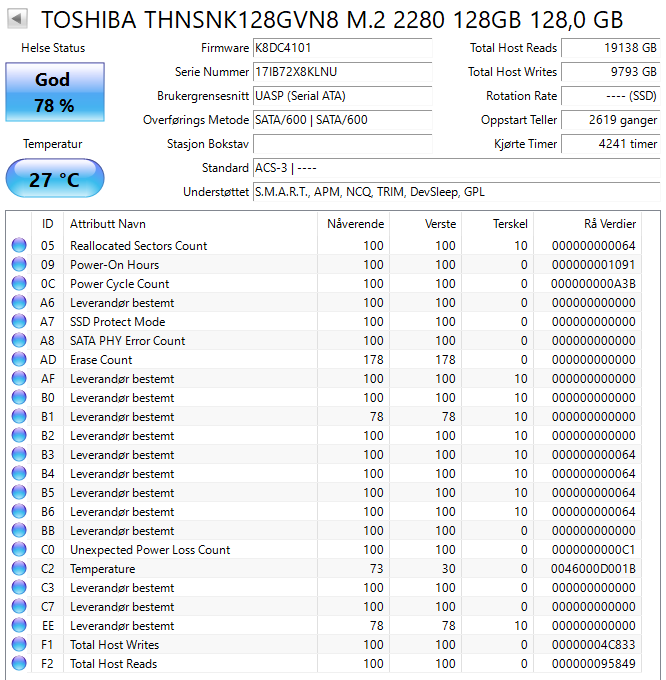Open the God 78 % health status button

point(55,92)
